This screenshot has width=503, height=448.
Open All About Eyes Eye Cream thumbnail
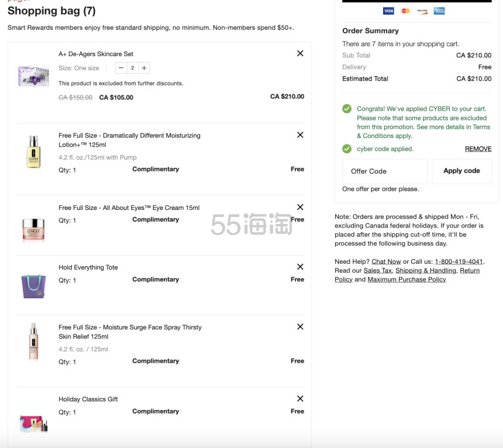33,229
